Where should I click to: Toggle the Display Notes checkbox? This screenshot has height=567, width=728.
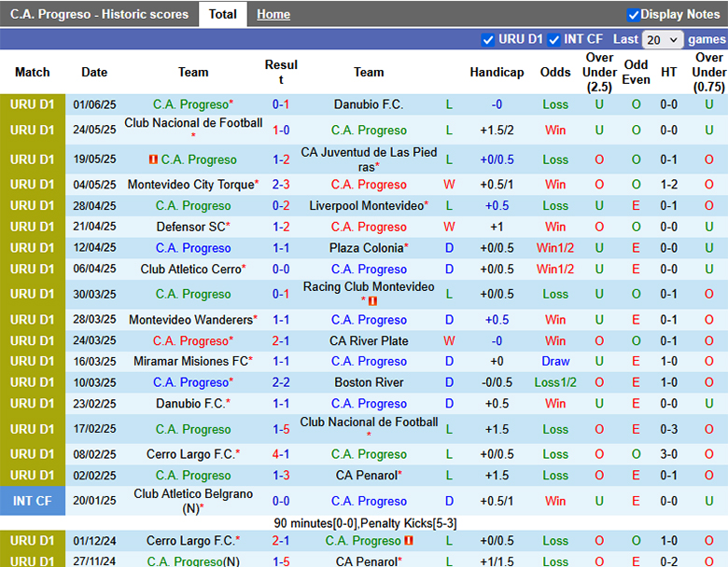[633, 15]
